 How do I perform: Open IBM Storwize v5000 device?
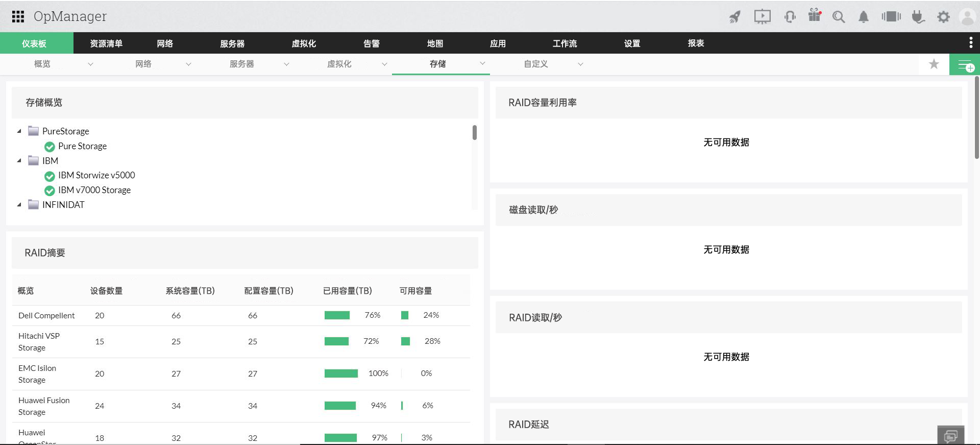tap(96, 175)
